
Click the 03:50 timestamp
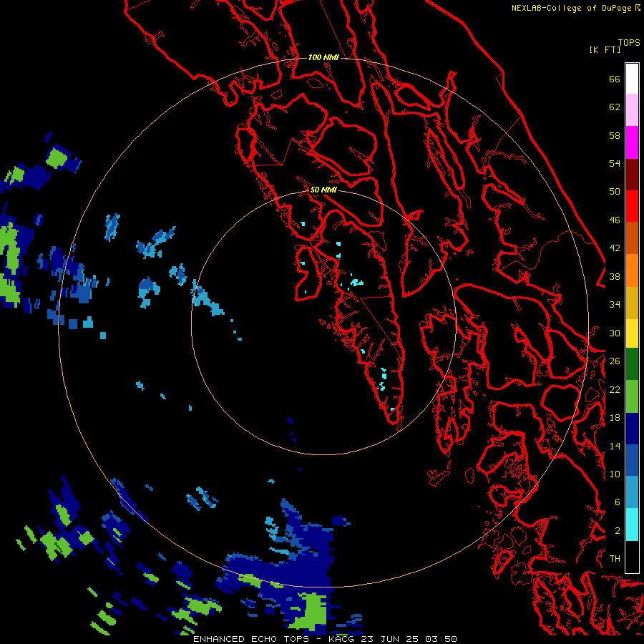[x=441, y=639]
